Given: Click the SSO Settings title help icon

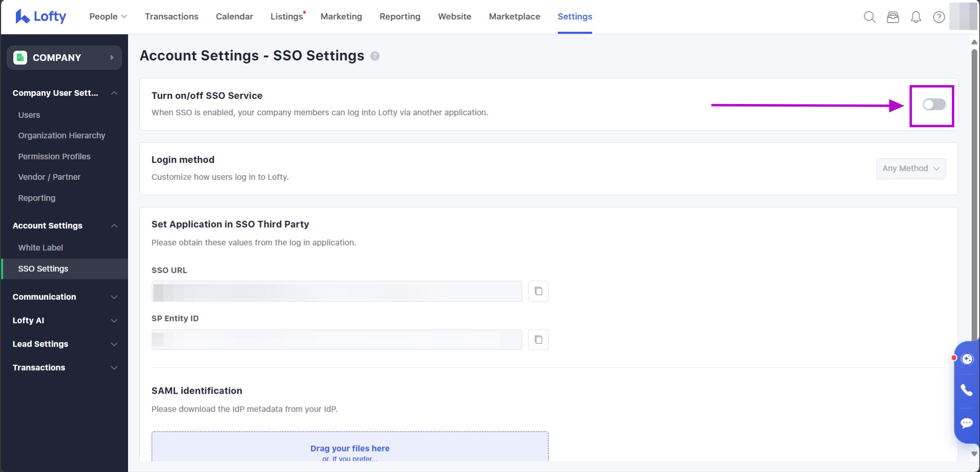Looking at the screenshot, I should pos(375,56).
